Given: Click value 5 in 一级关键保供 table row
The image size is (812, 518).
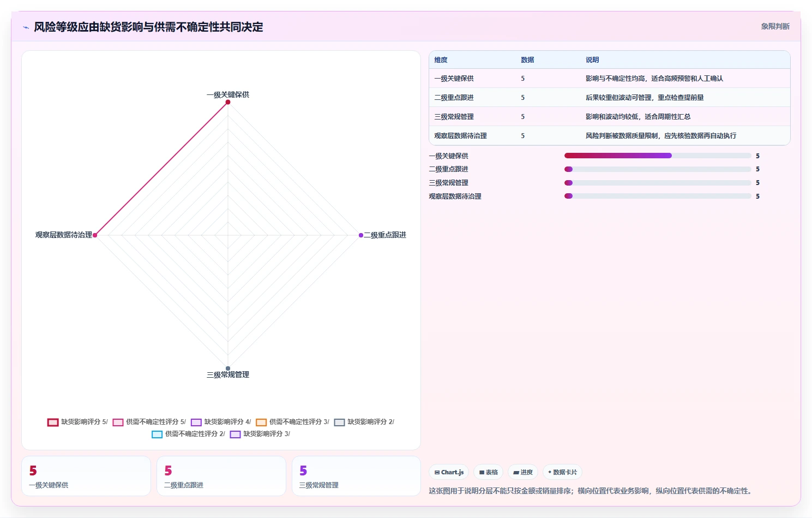Looking at the screenshot, I should coord(522,79).
